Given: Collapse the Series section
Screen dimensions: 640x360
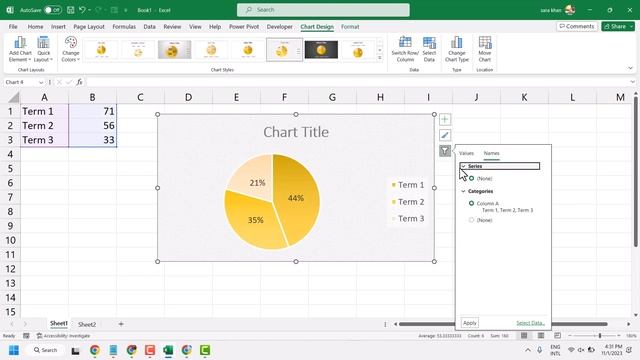Looking at the screenshot, I should pyautogui.click(x=463, y=166).
